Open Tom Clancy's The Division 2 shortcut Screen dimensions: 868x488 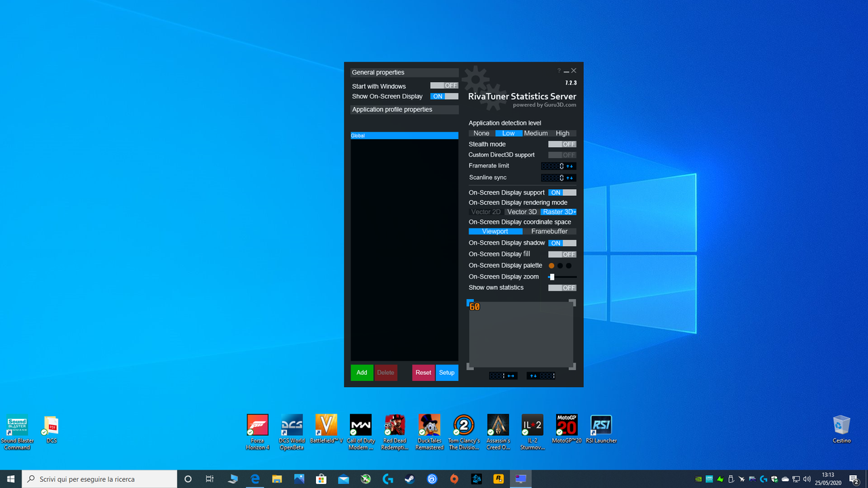point(464,432)
